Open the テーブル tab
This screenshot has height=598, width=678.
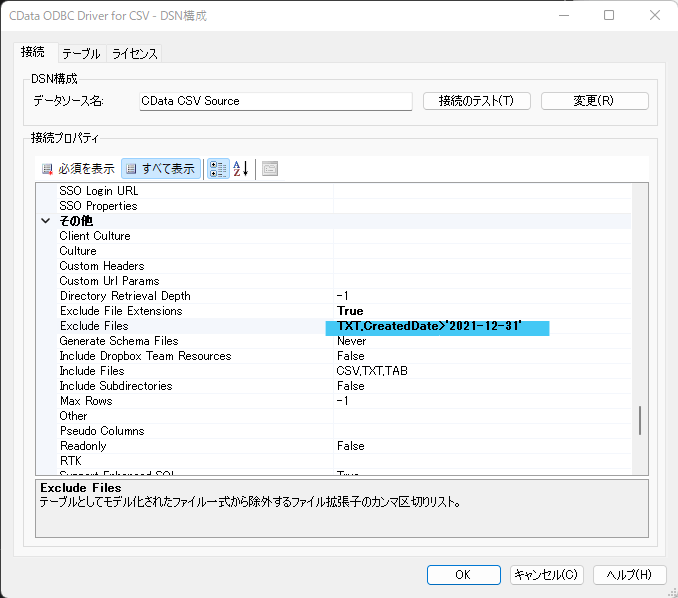pos(81,54)
